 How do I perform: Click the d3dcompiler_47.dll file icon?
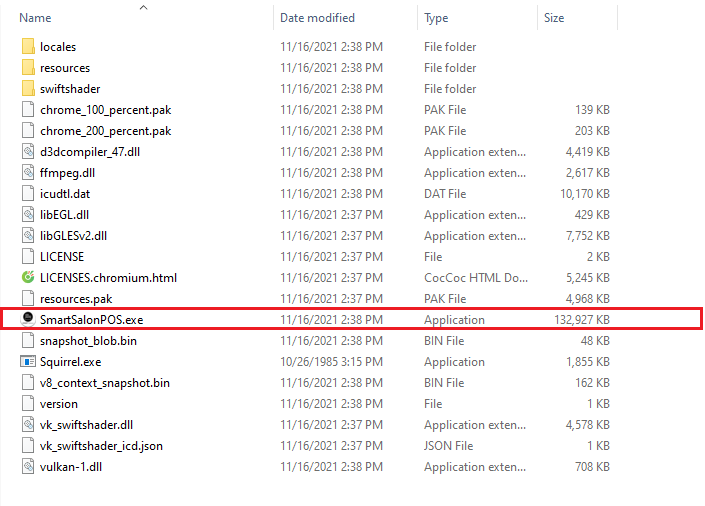coord(28,151)
